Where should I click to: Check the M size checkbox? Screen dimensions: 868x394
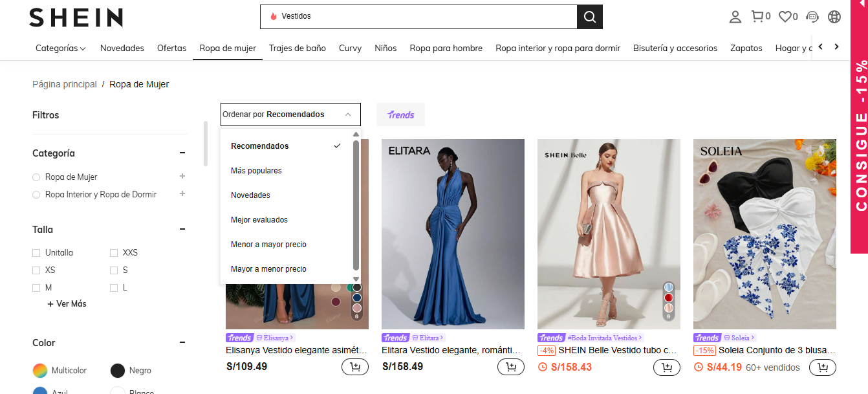pos(36,288)
